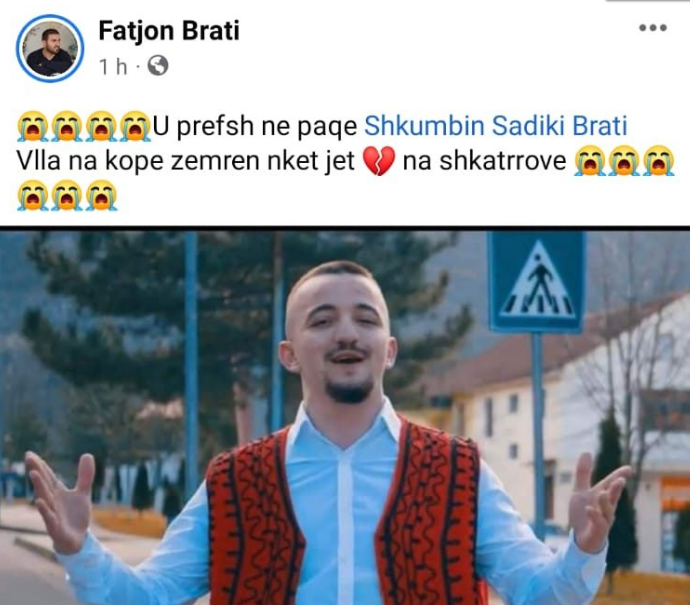The width and height of the screenshot is (690, 605).
Task: Click the red embroidered vest in photo
Action: click(x=255, y=519)
